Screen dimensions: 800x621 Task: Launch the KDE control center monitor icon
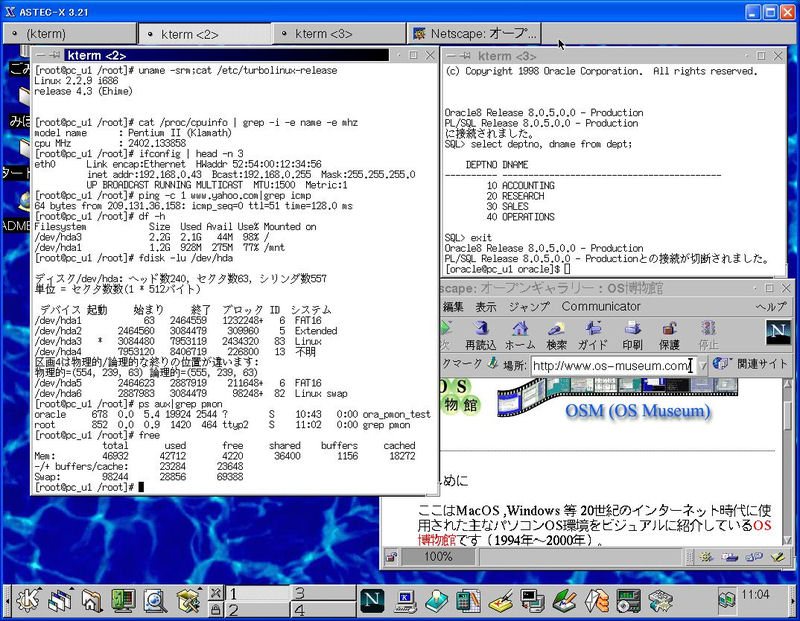(123, 601)
